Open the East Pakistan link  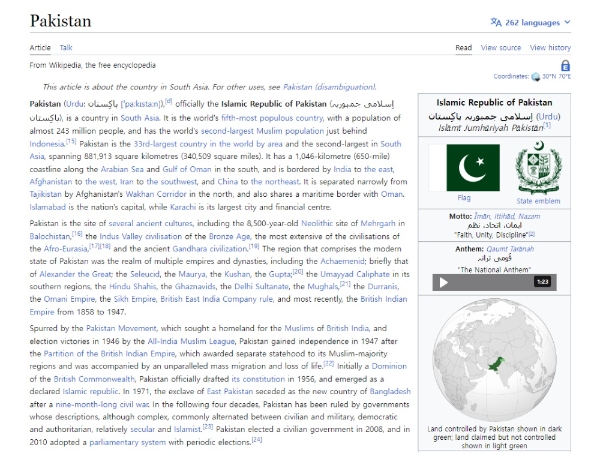point(230,392)
